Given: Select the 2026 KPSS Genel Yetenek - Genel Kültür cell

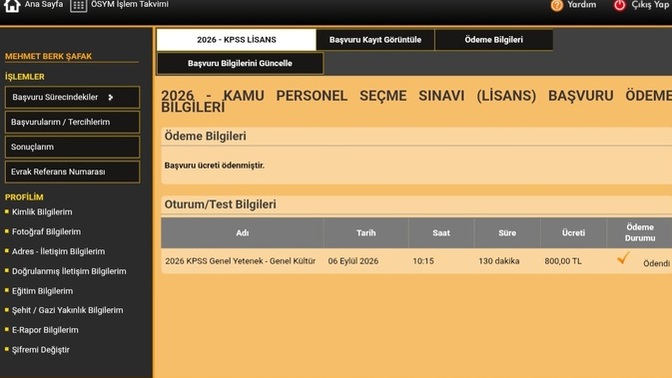Looking at the screenshot, I should pyautogui.click(x=240, y=261).
